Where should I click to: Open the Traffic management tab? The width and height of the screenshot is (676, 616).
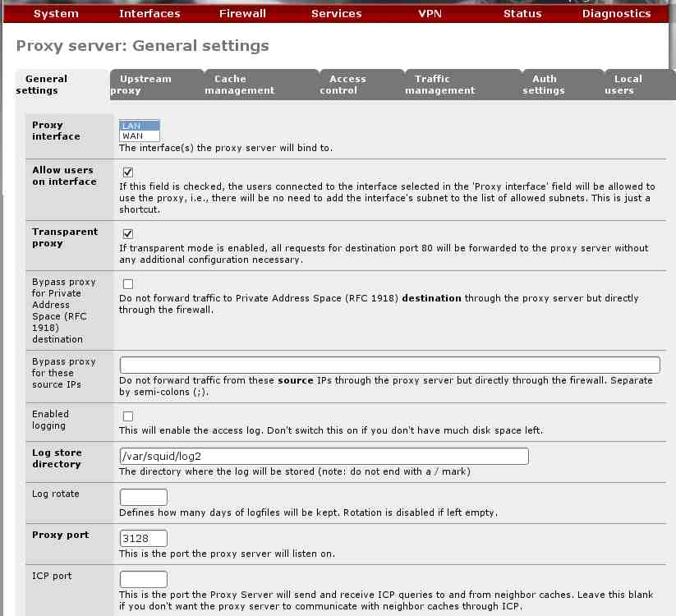[439, 85]
